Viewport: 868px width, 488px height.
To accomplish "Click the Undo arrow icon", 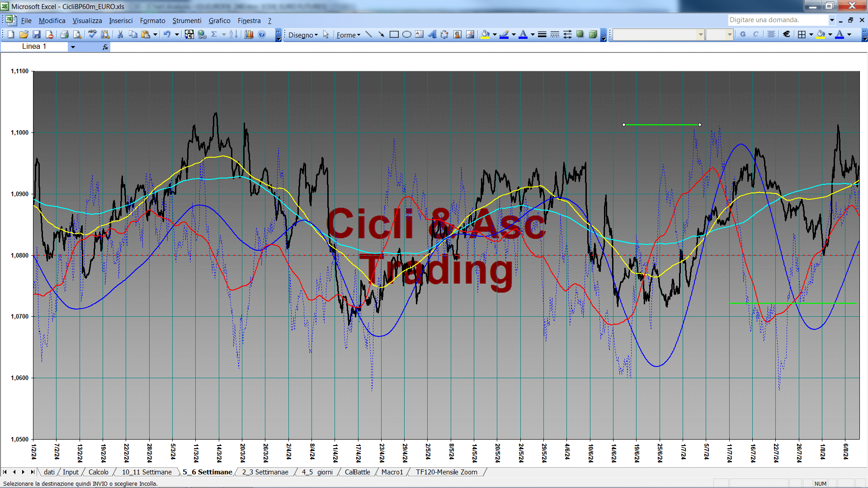I will click(167, 34).
